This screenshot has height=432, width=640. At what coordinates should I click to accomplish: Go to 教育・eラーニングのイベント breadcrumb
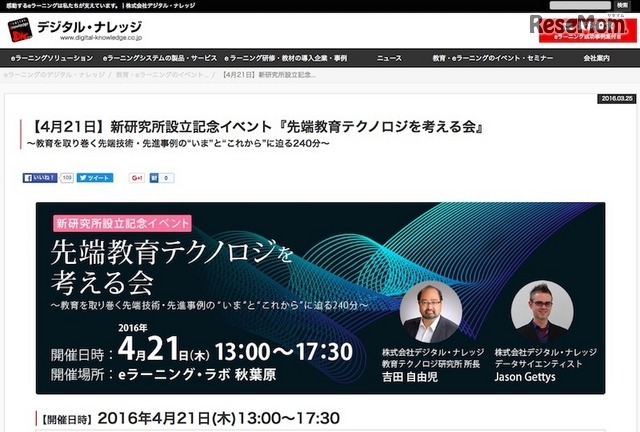click(162, 75)
